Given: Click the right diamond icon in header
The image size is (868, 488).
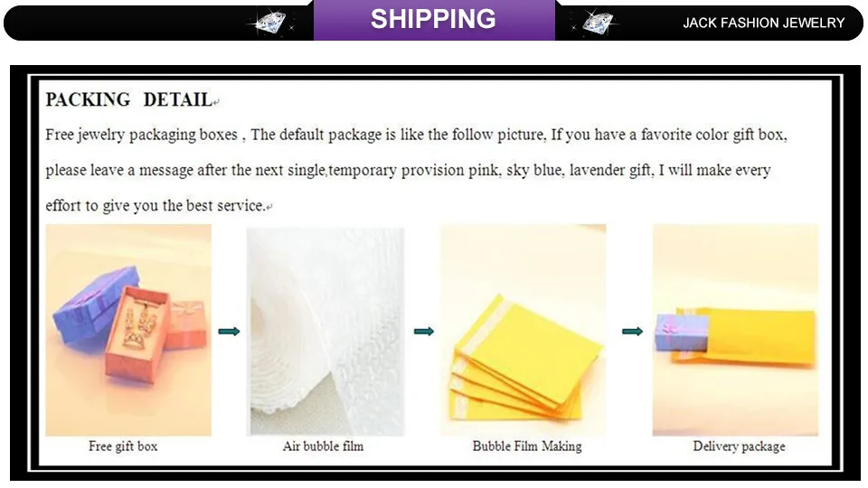Looking at the screenshot, I should [597, 23].
